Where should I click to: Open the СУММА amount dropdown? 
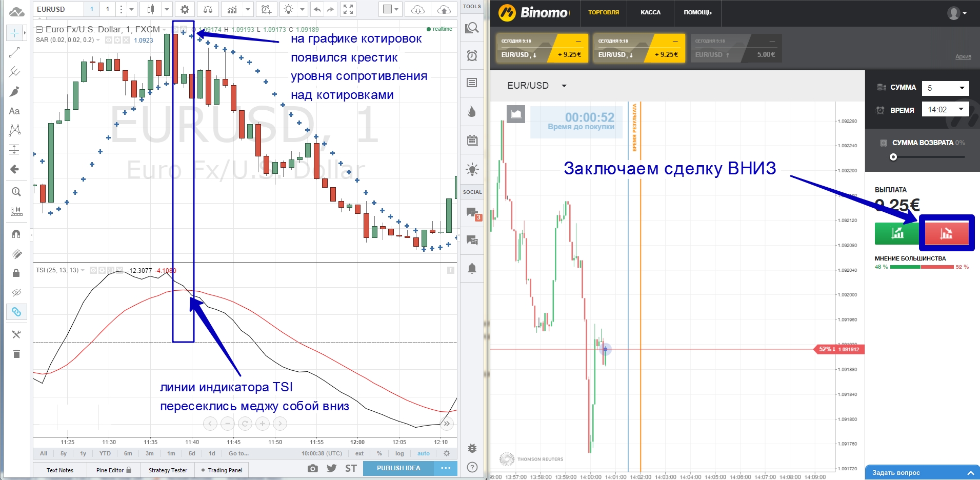click(946, 88)
